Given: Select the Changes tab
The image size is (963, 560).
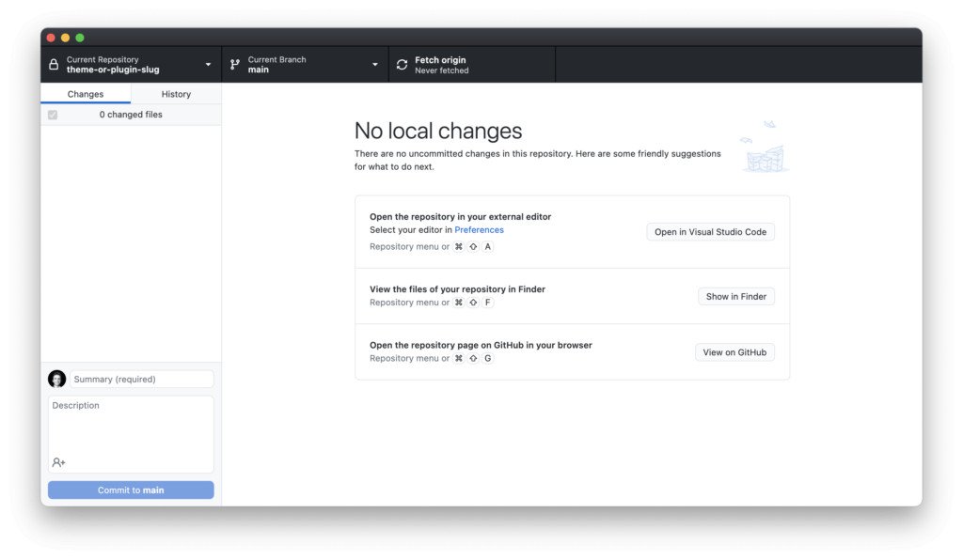Looking at the screenshot, I should point(85,94).
